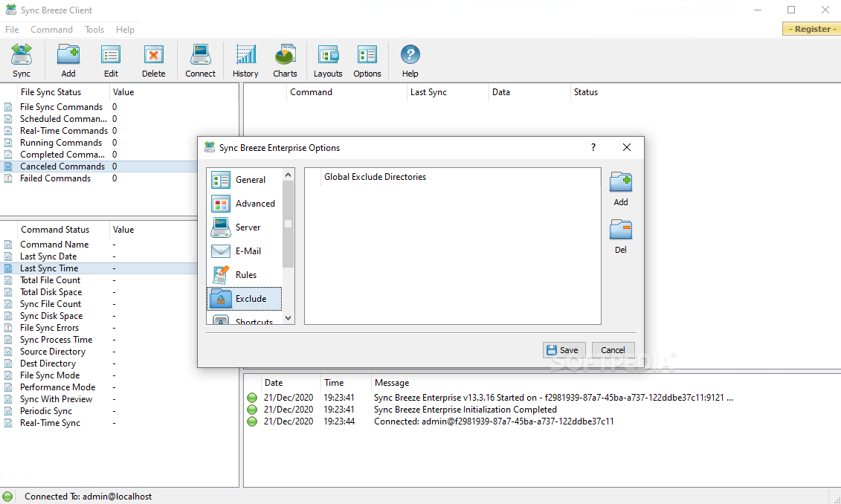841x504 pixels.
Task: Open the File menu
Action: coord(12,30)
